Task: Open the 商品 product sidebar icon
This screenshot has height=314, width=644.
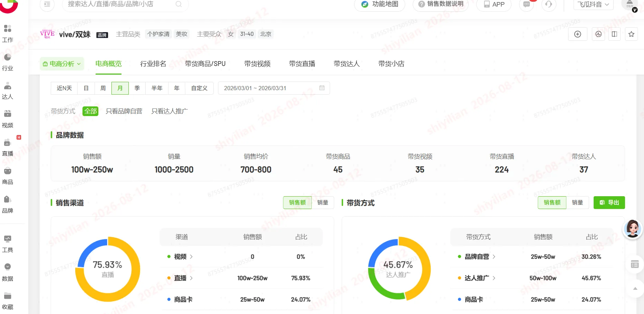Action: 8,176
